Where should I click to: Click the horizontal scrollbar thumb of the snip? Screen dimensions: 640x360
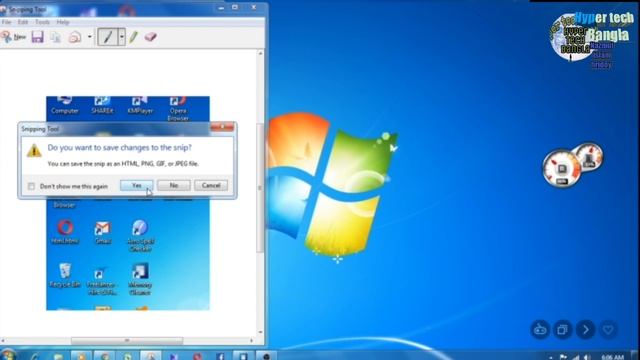tap(127, 340)
